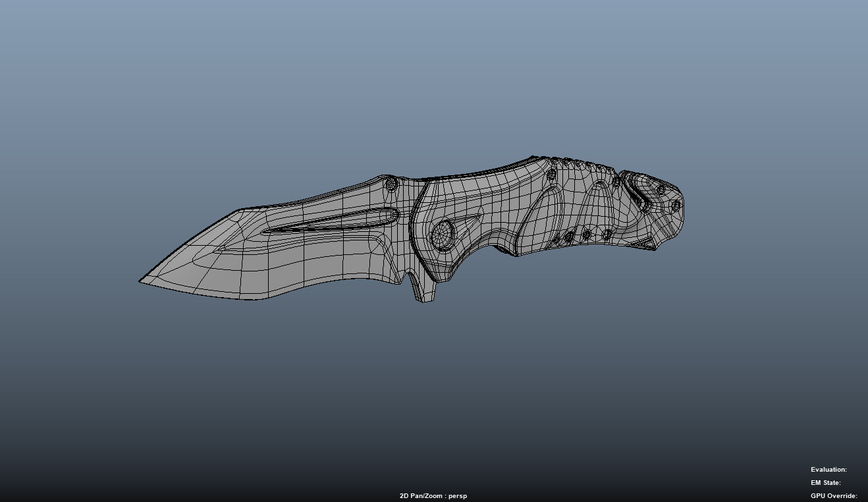This screenshot has width=868, height=502.
Task: Click empty viewport background to deselect
Action: click(x=198, y=395)
